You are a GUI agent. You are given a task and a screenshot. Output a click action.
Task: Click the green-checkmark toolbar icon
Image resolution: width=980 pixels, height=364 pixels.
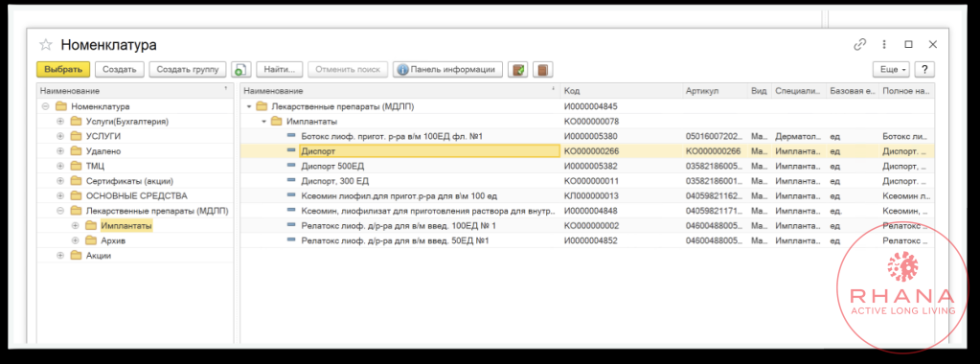[517, 69]
